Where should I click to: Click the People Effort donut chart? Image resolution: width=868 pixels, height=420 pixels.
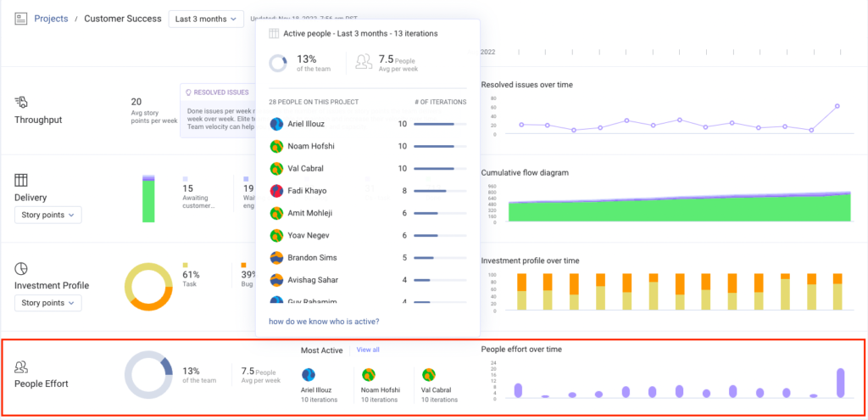point(148,375)
